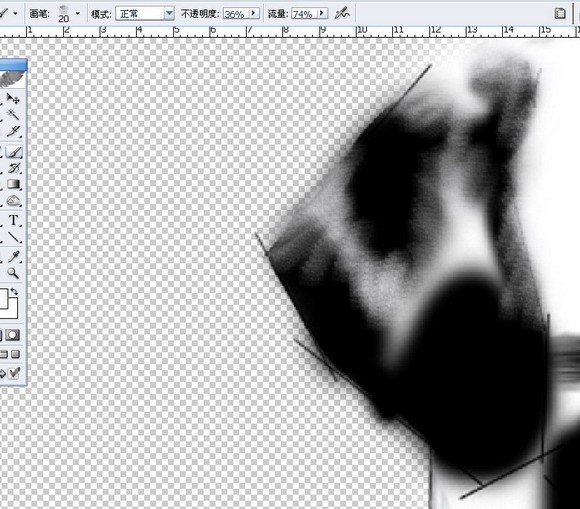Click the horizontal ruler at mark 10

tap(362, 31)
